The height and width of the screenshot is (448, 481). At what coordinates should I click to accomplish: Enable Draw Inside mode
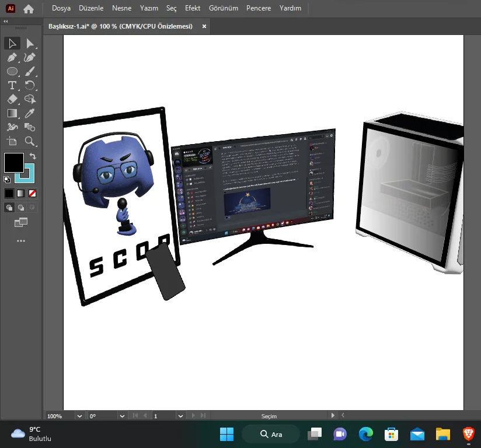pos(32,208)
